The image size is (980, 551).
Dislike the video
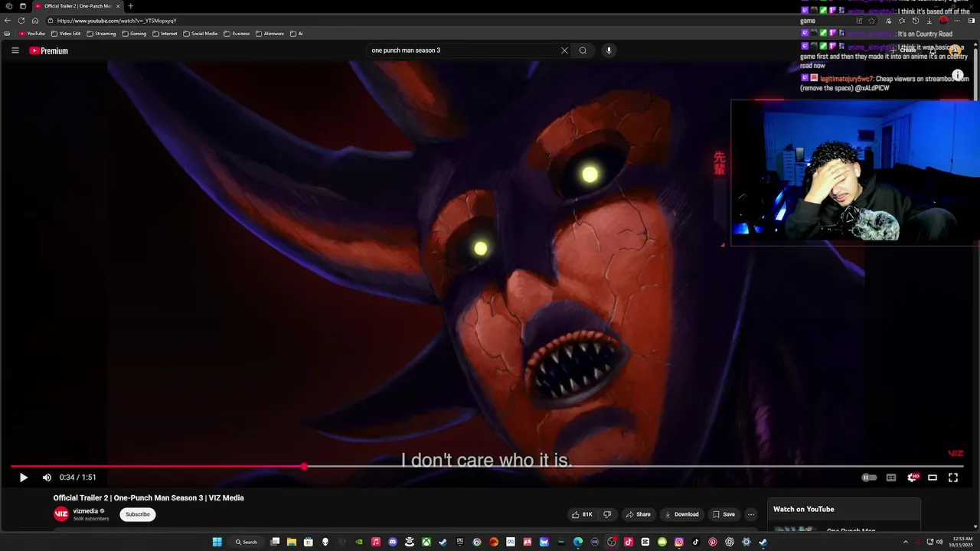(x=607, y=514)
